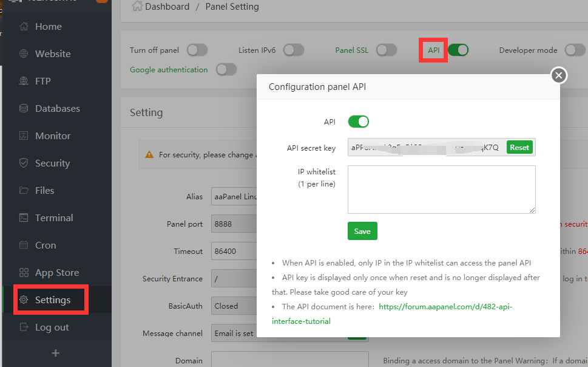Click the Monitor icon in sidebar
Screen dimensions: 588x367
point(24,136)
